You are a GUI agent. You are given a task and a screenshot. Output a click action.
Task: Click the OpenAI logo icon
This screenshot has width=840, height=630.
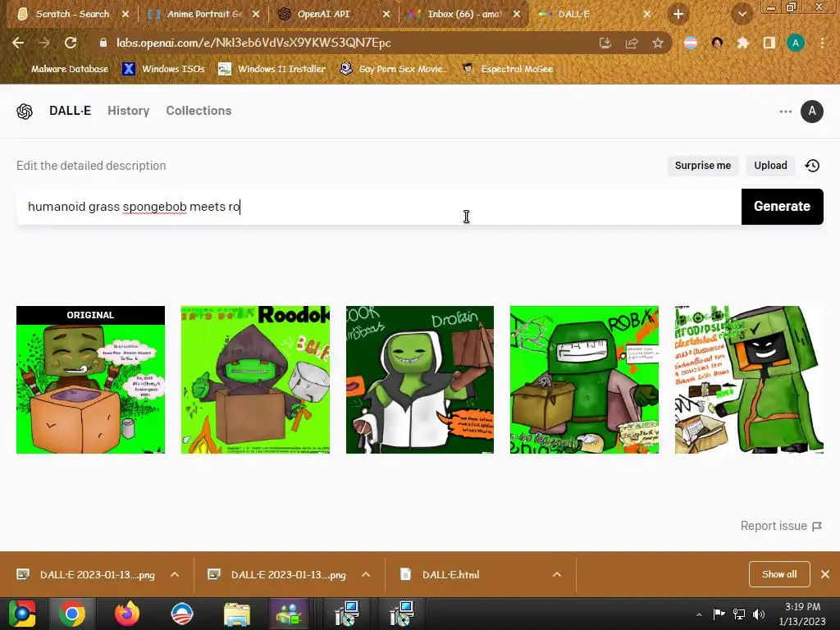click(25, 112)
